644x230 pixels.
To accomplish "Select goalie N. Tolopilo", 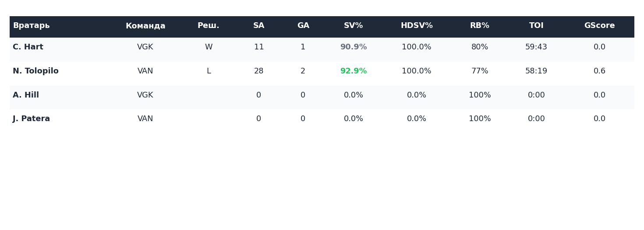I will pyautogui.click(x=35, y=71).
